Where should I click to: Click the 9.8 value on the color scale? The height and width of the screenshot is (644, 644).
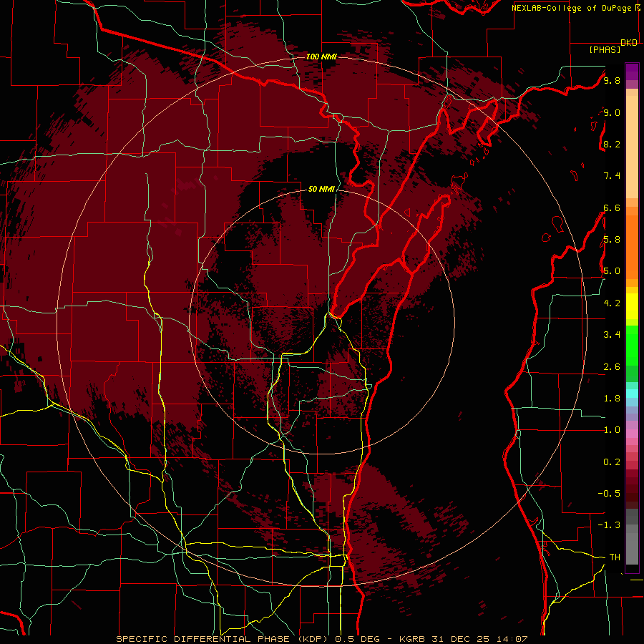tap(612, 80)
